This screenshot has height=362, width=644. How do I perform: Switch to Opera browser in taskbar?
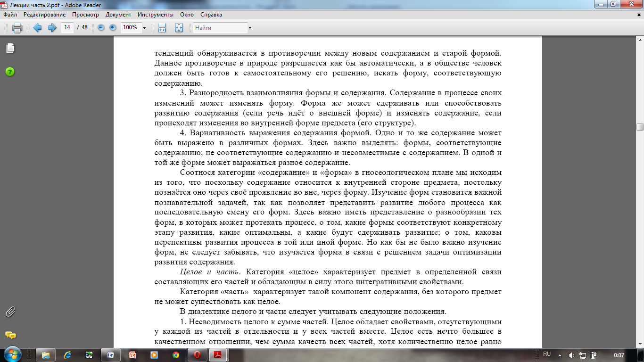pos(198,355)
